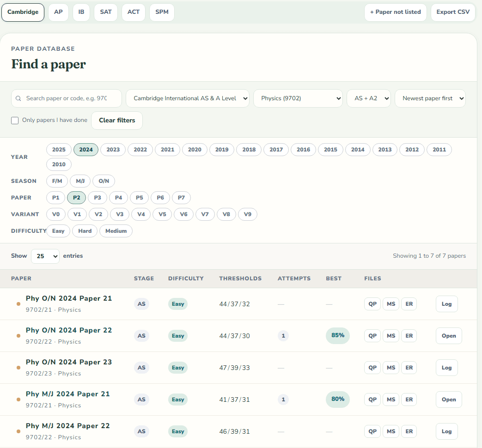Open the IB exam tab

tap(81, 12)
